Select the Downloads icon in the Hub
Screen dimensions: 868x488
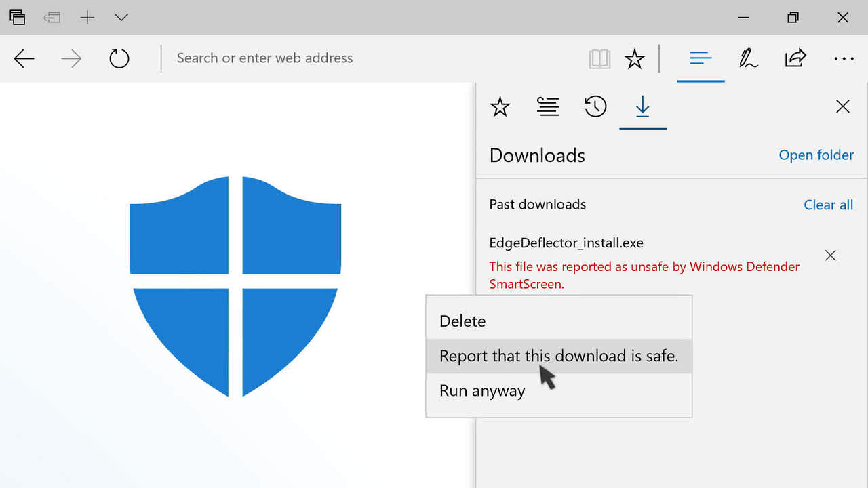click(x=642, y=106)
